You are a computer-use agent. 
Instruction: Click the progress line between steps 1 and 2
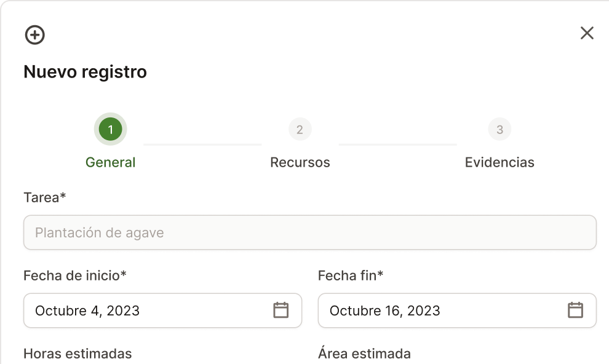click(202, 144)
